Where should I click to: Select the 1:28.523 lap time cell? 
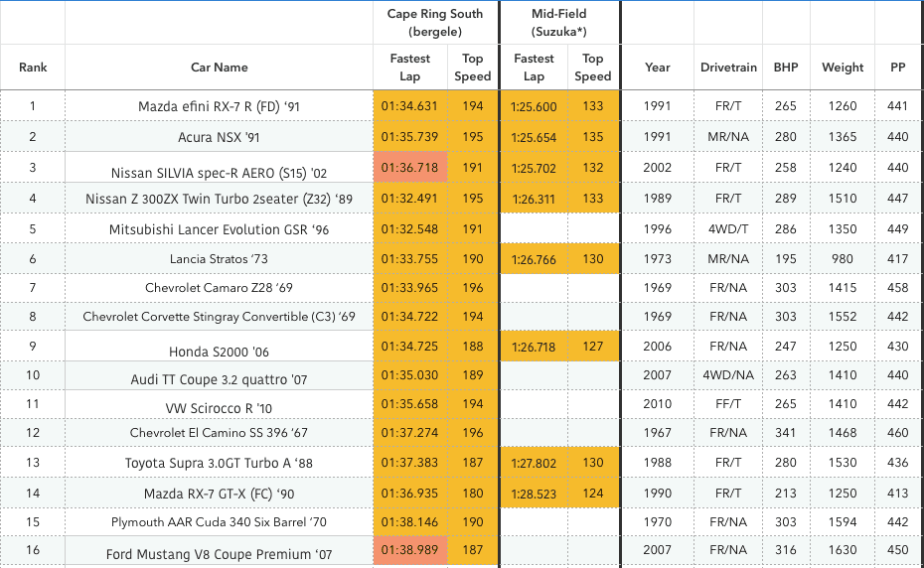(534, 493)
